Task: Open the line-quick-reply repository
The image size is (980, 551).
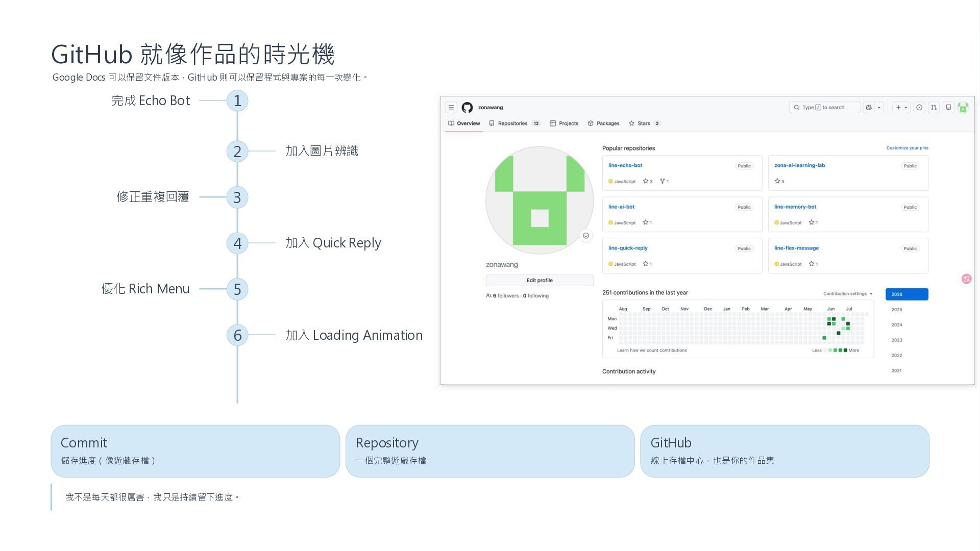Action: [x=627, y=248]
